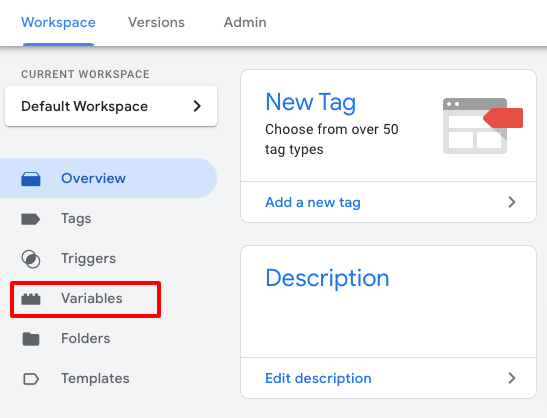Select Overview in the sidebar
This screenshot has height=418, width=547.
108,178
